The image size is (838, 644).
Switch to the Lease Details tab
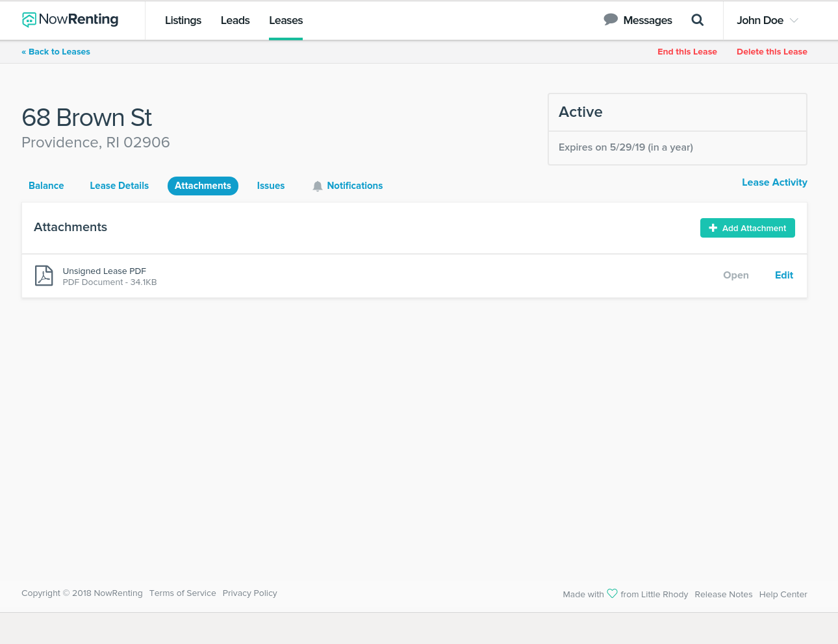pyautogui.click(x=120, y=186)
